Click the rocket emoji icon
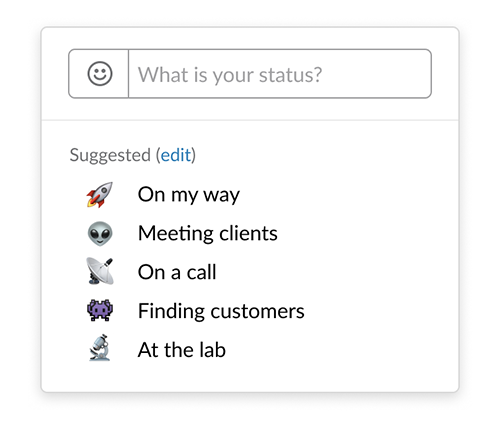This screenshot has width=500, height=432. (x=100, y=195)
